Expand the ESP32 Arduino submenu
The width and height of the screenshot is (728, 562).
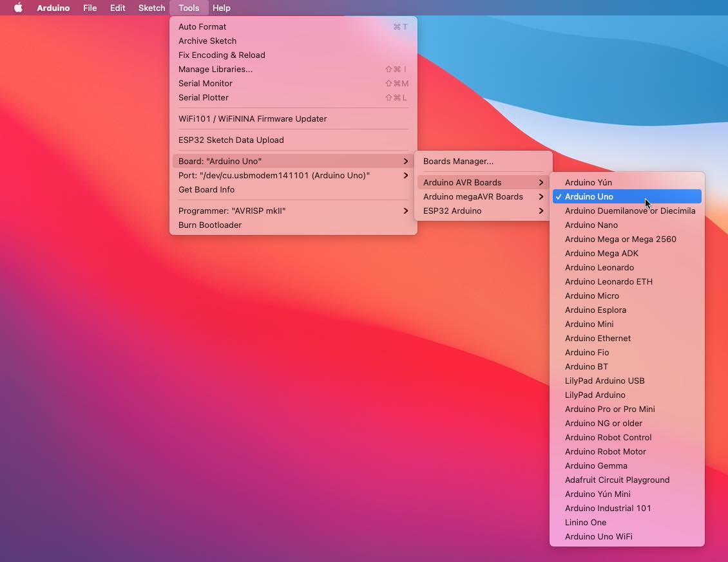click(x=452, y=211)
